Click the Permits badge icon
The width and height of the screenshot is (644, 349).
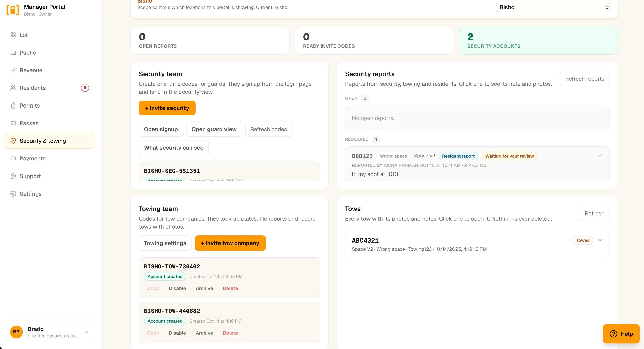point(13,106)
